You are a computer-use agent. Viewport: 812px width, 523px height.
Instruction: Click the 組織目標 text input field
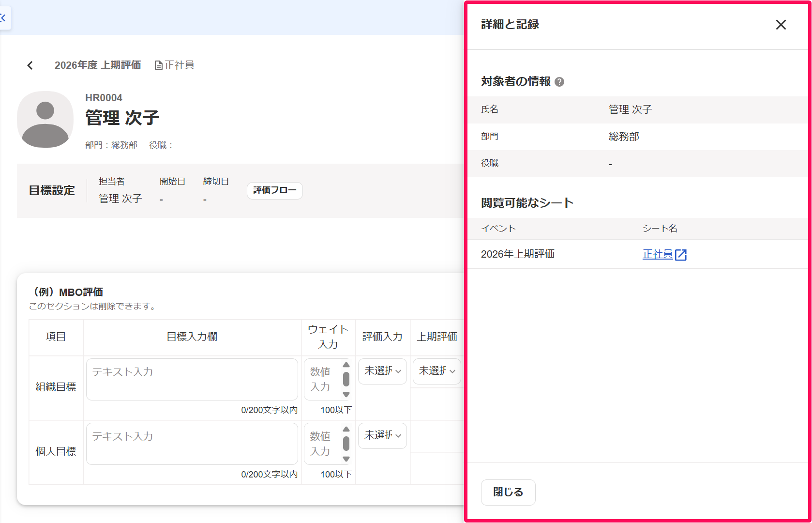[192, 379]
